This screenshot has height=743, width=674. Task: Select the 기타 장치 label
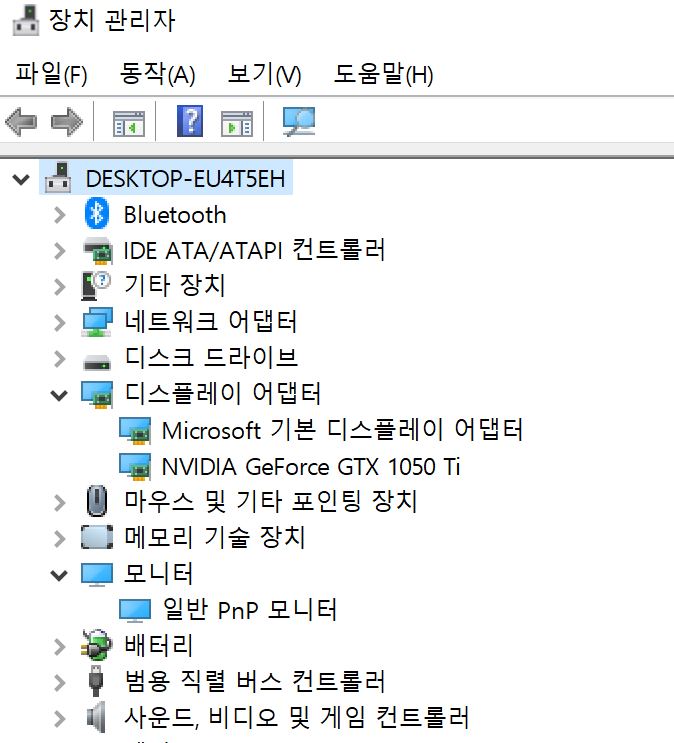(174, 286)
